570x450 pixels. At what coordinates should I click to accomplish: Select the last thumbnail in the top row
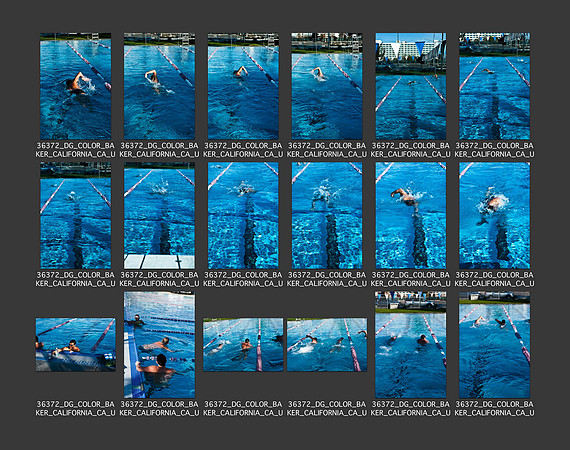coord(494,86)
